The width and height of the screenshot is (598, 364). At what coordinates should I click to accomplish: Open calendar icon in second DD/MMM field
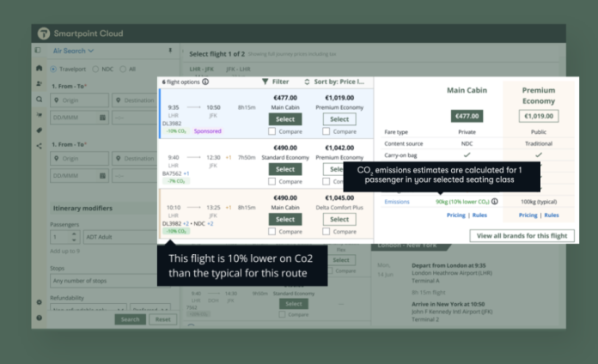102,176
